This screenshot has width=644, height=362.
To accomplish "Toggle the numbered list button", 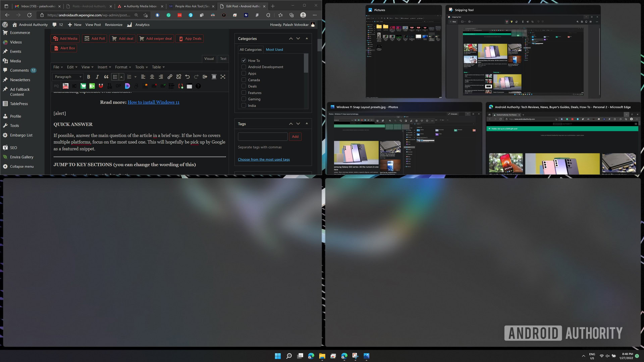I will (129, 77).
